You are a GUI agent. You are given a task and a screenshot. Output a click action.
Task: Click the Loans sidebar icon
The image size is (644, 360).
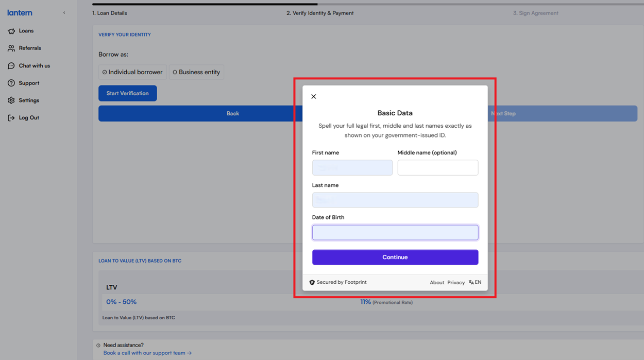point(11,31)
